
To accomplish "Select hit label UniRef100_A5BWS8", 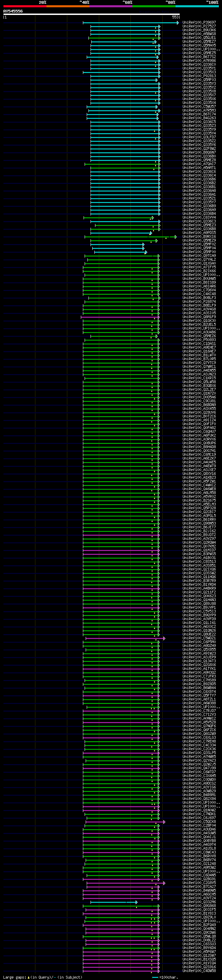I will click(x=199, y=34).
